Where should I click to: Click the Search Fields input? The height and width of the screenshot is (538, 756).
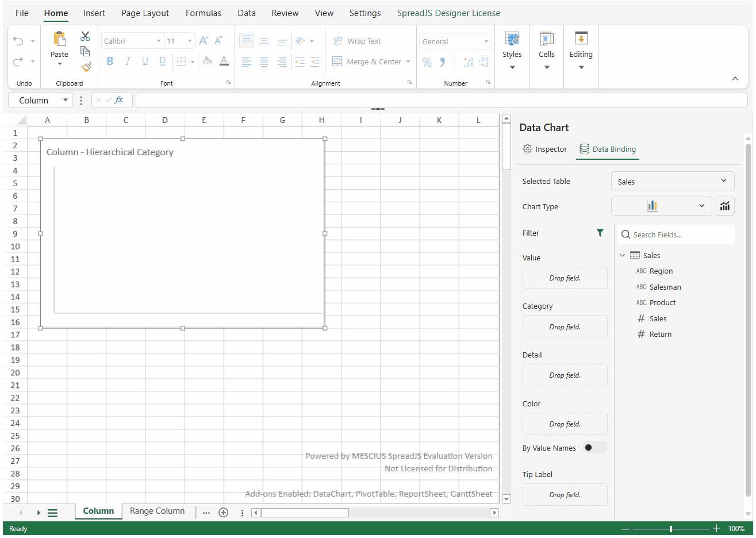pyautogui.click(x=676, y=235)
